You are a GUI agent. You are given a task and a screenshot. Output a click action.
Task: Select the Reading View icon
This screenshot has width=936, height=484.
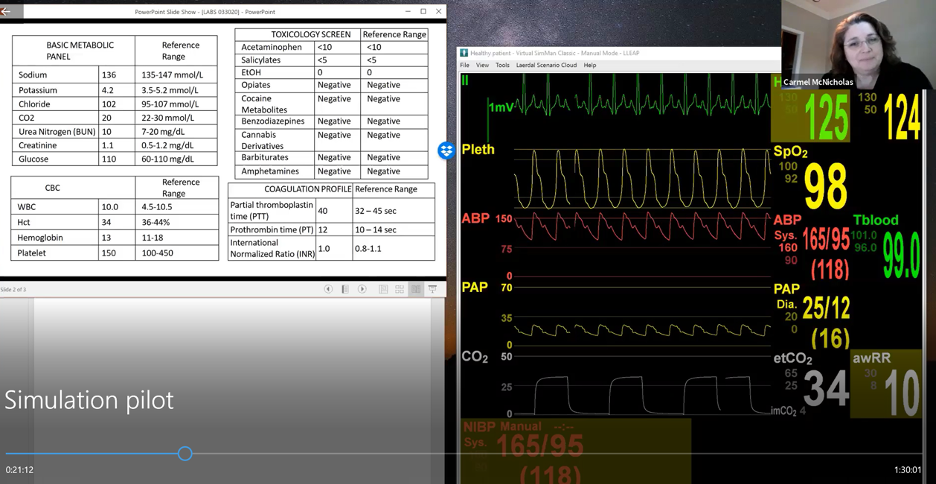pyautogui.click(x=416, y=289)
